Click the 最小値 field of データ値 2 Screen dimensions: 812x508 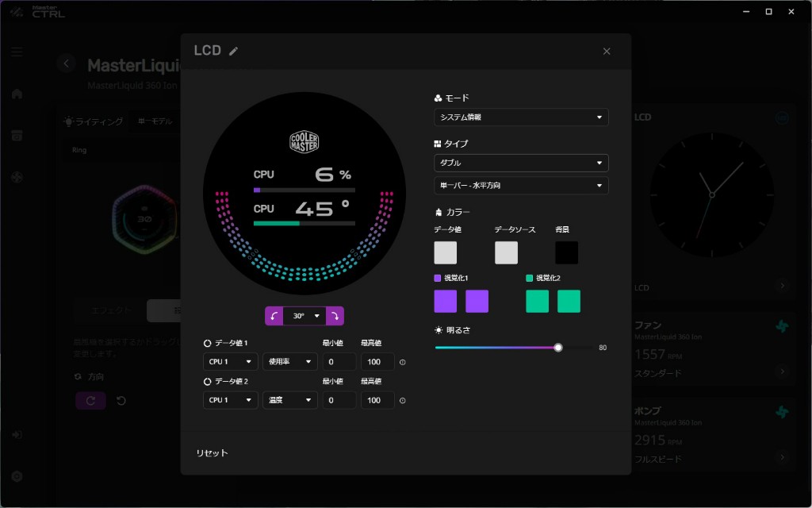coord(339,400)
